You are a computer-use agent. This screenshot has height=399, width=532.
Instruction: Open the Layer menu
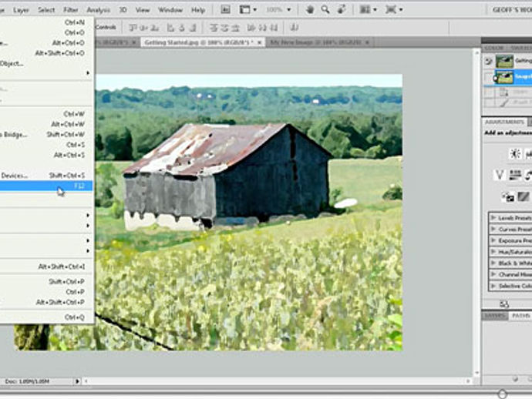pos(21,10)
